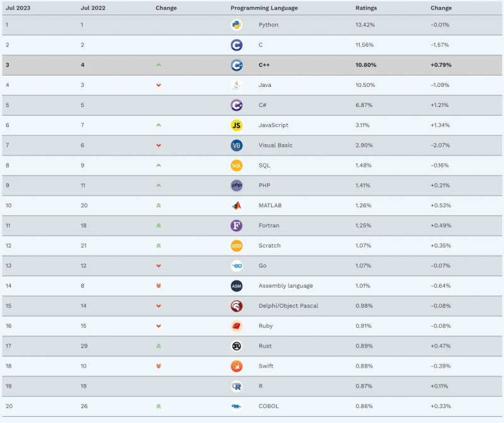Click the highlighted C++ 10.80% rating
Viewport: 504px width, 423px height.
pyautogui.click(x=366, y=65)
